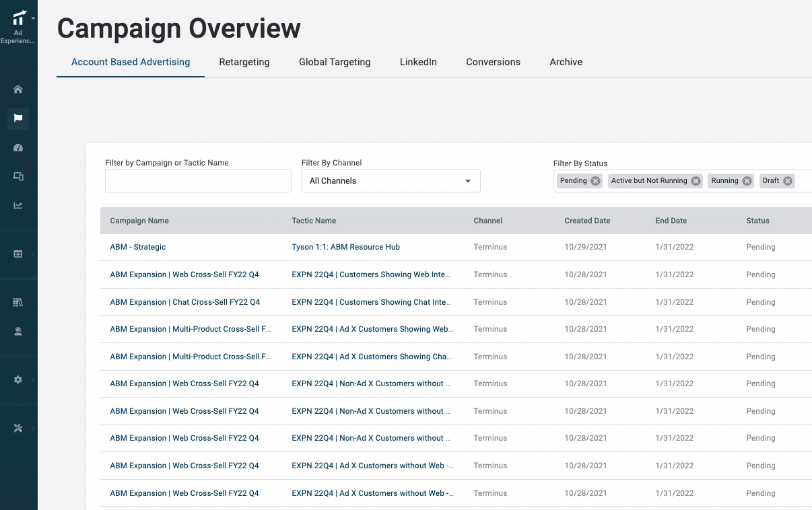Image resolution: width=812 pixels, height=510 pixels.
Task: Open Multi-Product Cross-Sell campaign in Showing Web row
Action: tap(191, 329)
